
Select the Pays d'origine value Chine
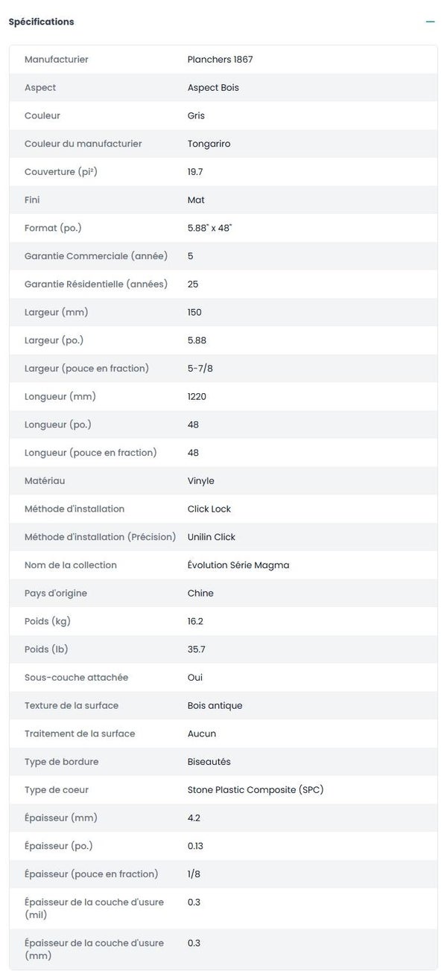[200, 594]
